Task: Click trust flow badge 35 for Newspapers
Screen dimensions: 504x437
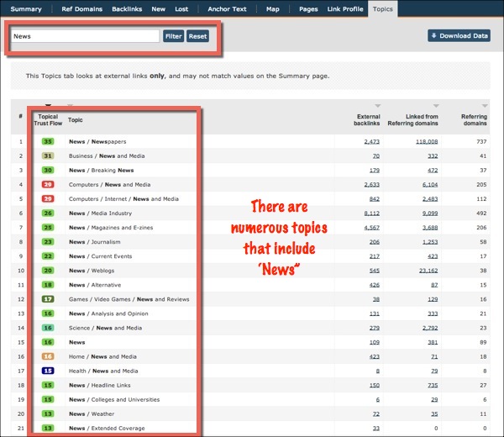Action: 48,141
